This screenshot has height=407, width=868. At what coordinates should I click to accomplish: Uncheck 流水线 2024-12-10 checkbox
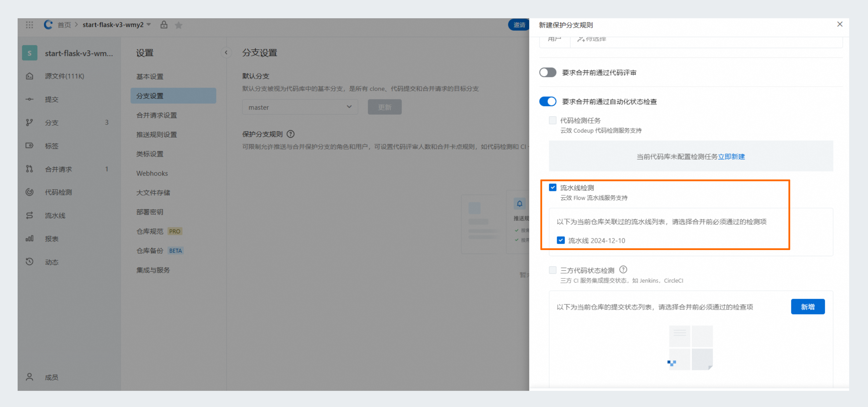pos(561,240)
